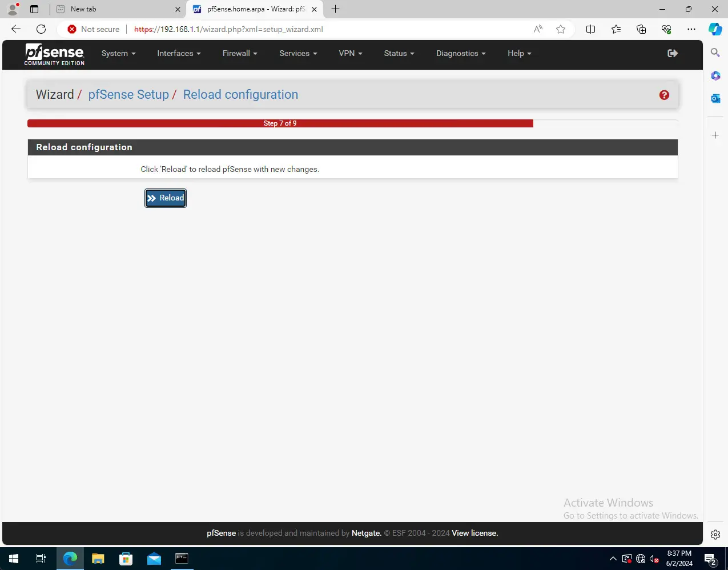
Task: Click the Reload configuration breadcrumb link
Action: coord(240,95)
